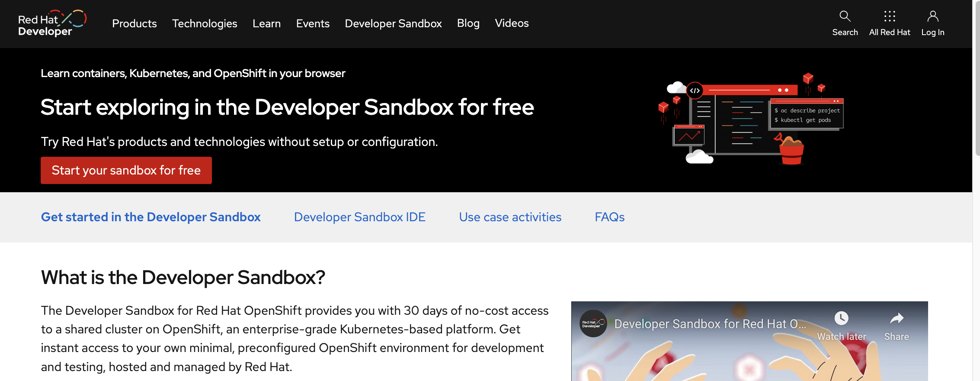The height and width of the screenshot is (381, 980).
Task: Click the hero sandbox illustration image
Action: tap(750, 119)
